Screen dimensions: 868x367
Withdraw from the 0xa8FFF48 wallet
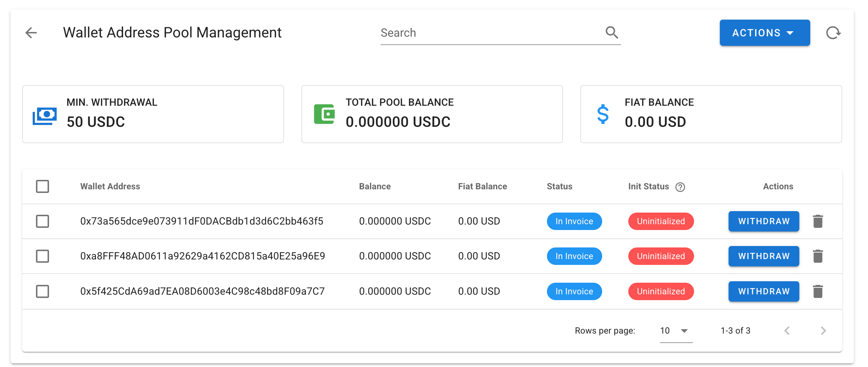point(763,256)
